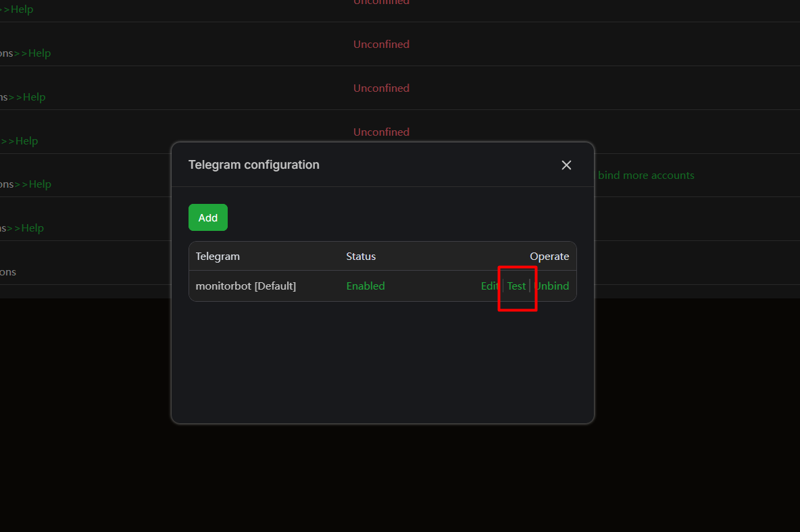
Task: Click the Unconfined label just above the dialog
Action: tap(381, 132)
